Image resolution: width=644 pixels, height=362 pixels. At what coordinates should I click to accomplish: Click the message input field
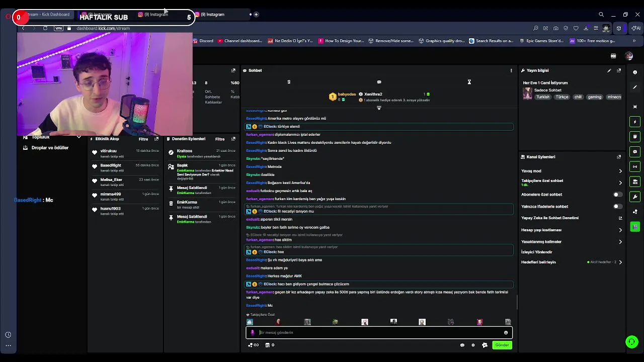pos(379,332)
